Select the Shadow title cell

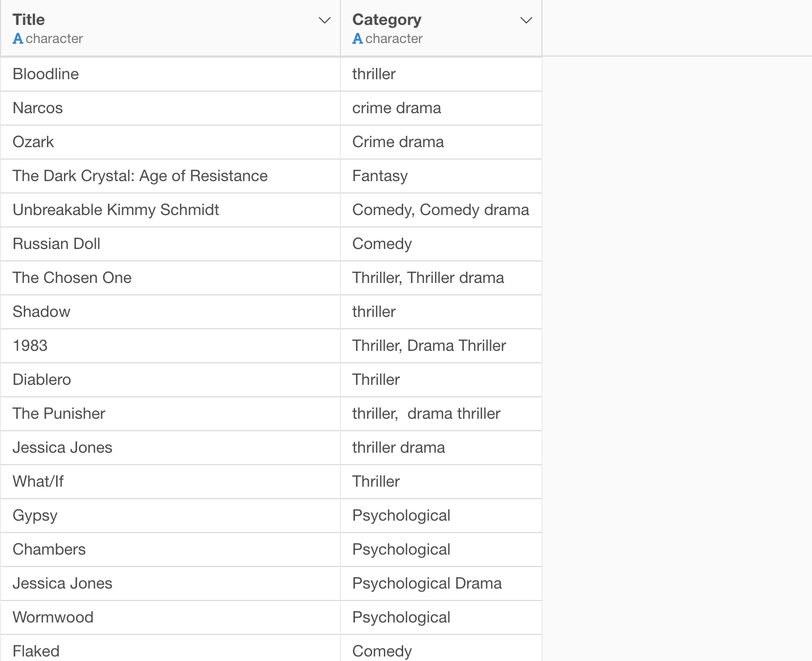(170, 312)
